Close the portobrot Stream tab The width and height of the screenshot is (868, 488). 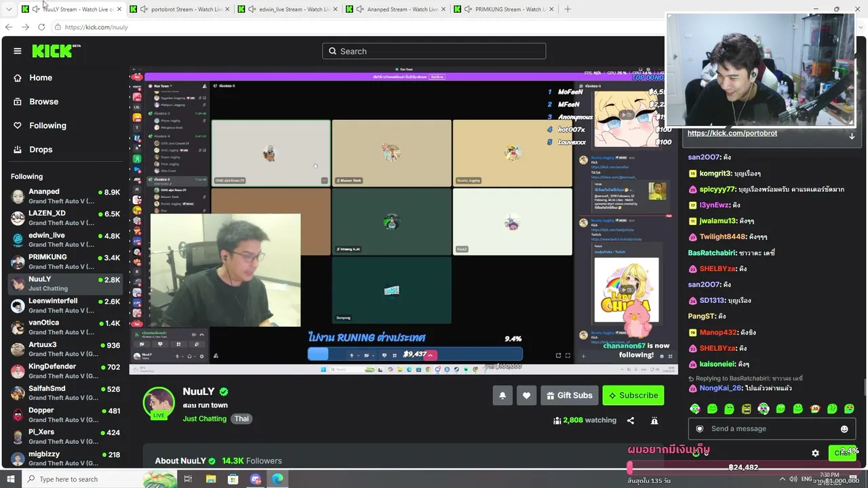pyautogui.click(x=226, y=9)
